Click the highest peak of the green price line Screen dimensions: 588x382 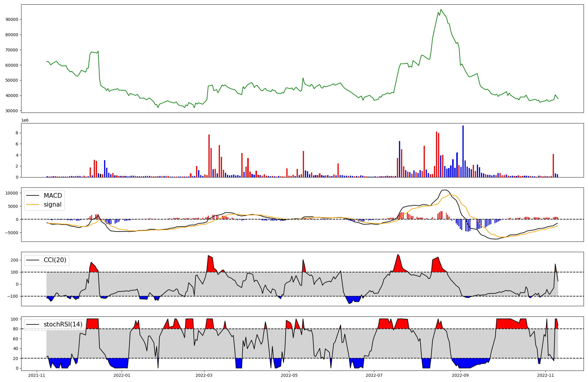pyautogui.click(x=441, y=9)
